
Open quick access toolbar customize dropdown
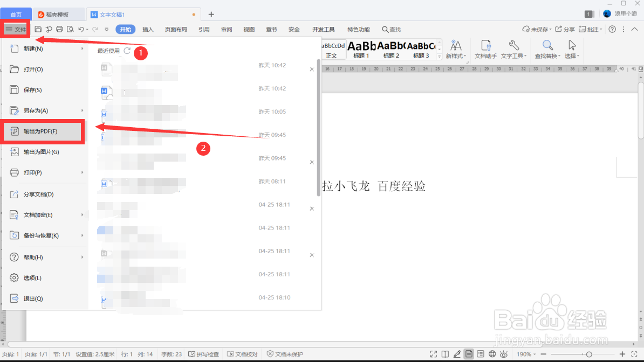coord(106,29)
